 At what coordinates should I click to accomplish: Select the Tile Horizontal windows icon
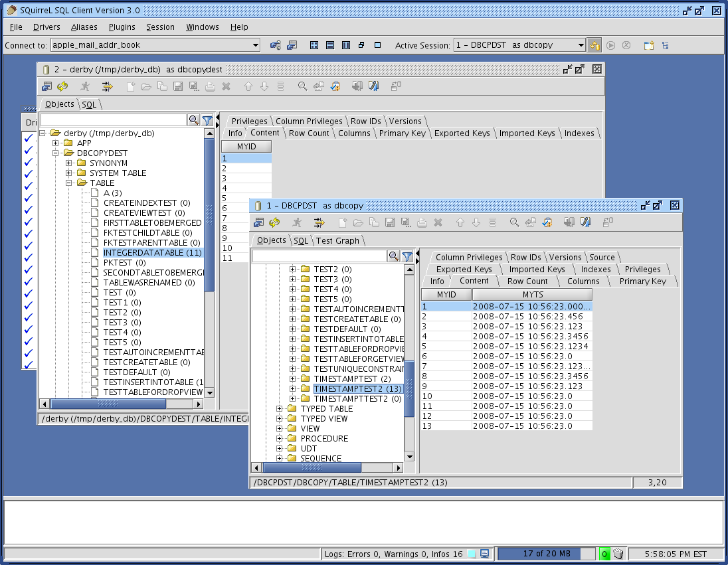(x=330, y=45)
